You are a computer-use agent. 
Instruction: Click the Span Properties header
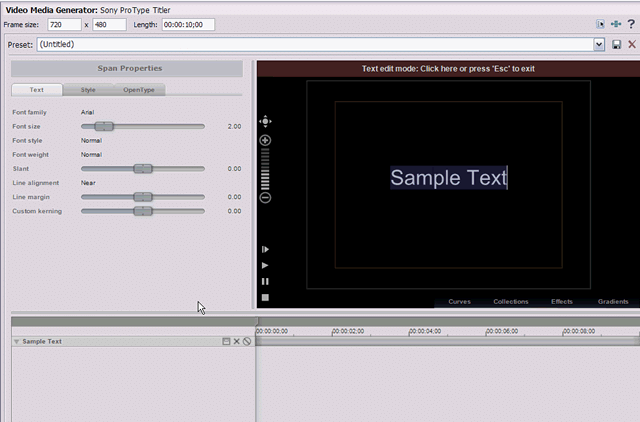pos(127,69)
